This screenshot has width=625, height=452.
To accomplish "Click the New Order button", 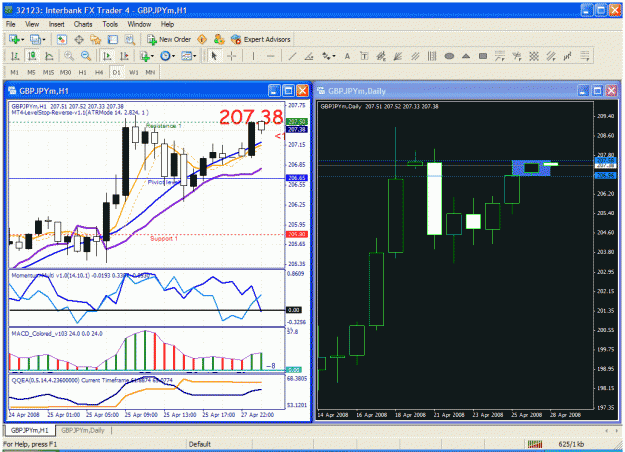I will 169,39.
